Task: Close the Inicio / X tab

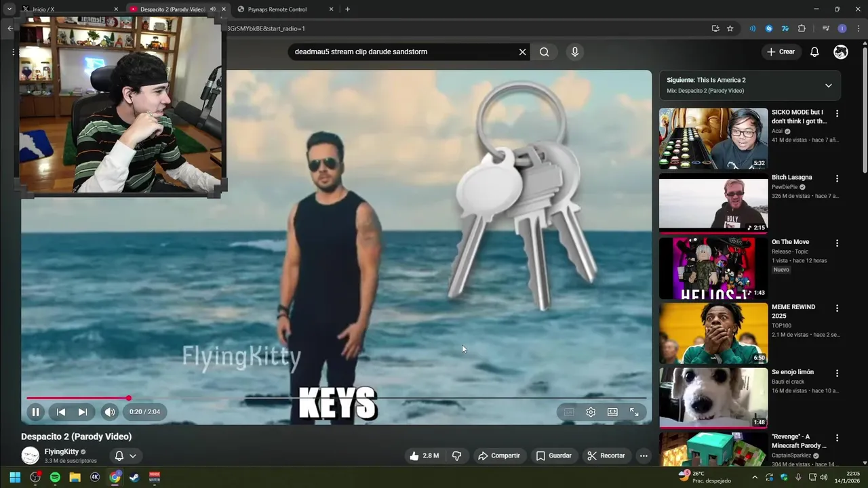Action: click(116, 9)
